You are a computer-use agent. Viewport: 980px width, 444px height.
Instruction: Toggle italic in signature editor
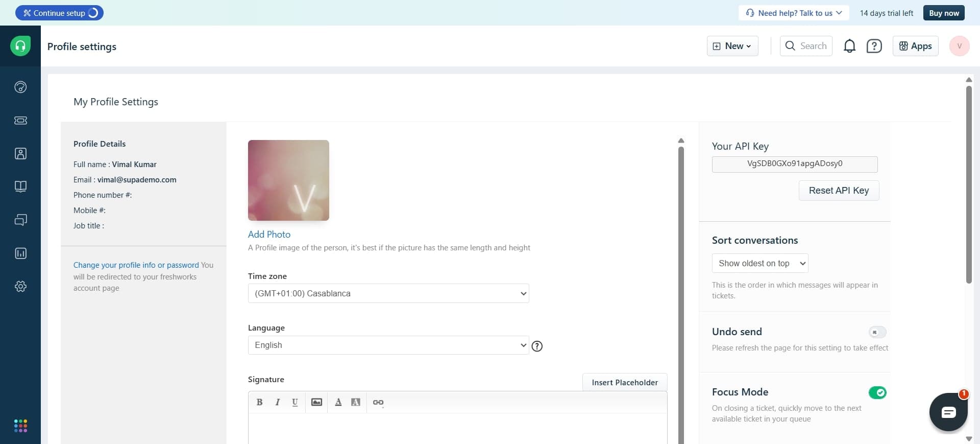point(277,402)
